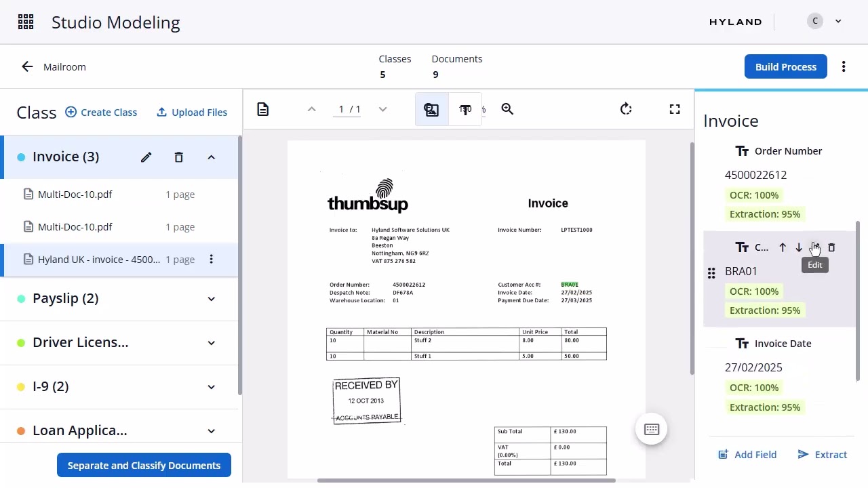The width and height of the screenshot is (868, 488).
Task: Click Extract in the Invoice panel
Action: (x=823, y=455)
